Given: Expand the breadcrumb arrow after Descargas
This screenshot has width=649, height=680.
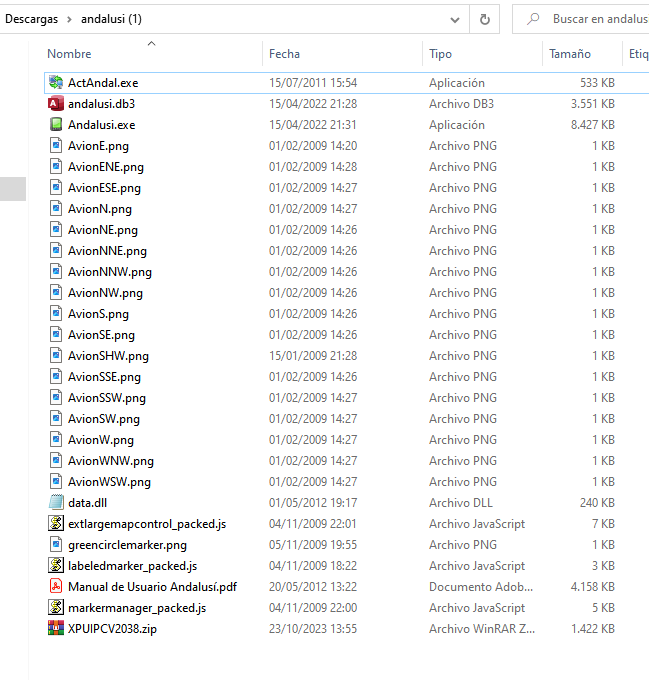Looking at the screenshot, I should [69, 19].
